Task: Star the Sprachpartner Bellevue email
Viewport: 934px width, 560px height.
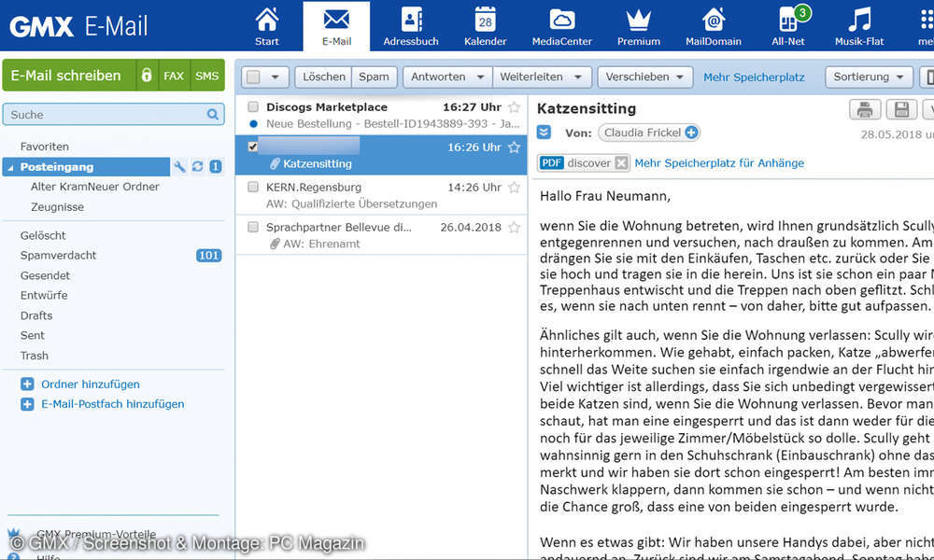Action: point(514,228)
